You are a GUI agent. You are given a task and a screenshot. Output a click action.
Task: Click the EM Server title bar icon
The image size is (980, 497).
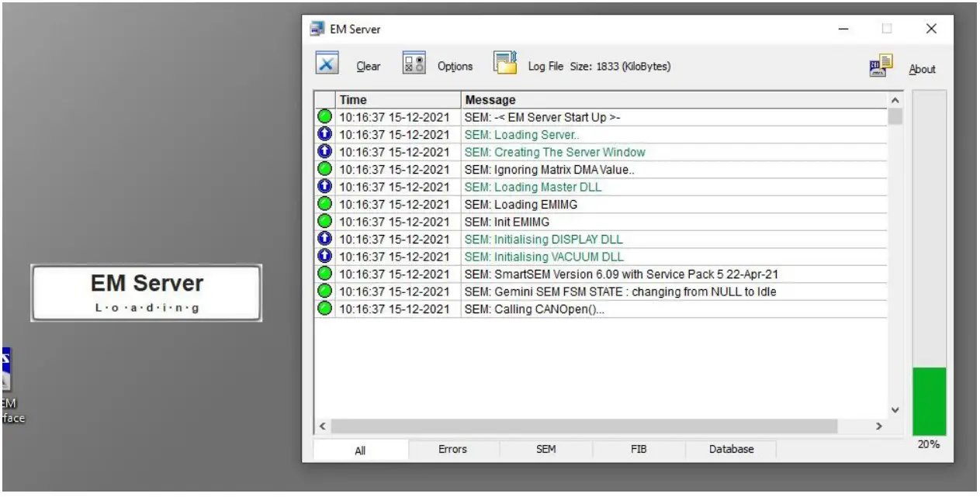tap(317, 29)
